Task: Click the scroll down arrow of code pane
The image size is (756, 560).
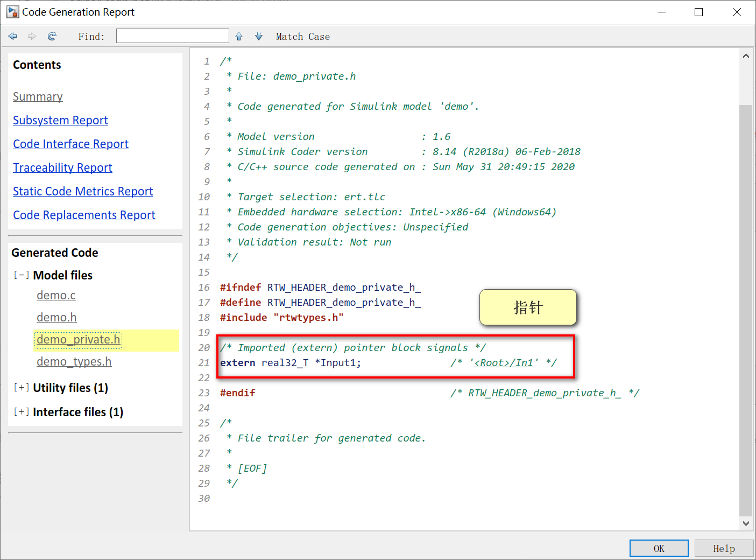Action: pos(746,523)
